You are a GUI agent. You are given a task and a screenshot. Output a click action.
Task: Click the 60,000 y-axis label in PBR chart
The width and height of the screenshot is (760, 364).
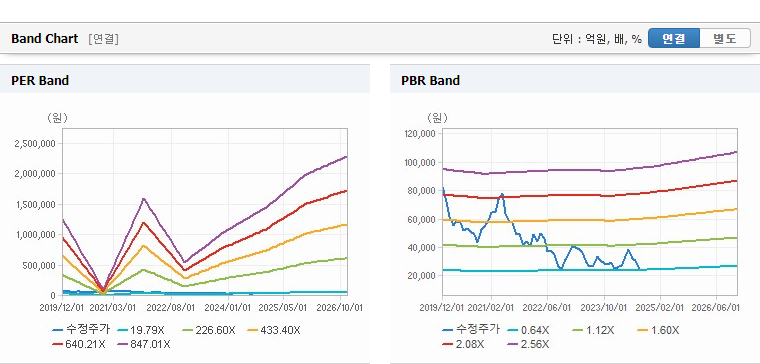tap(423, 219)
